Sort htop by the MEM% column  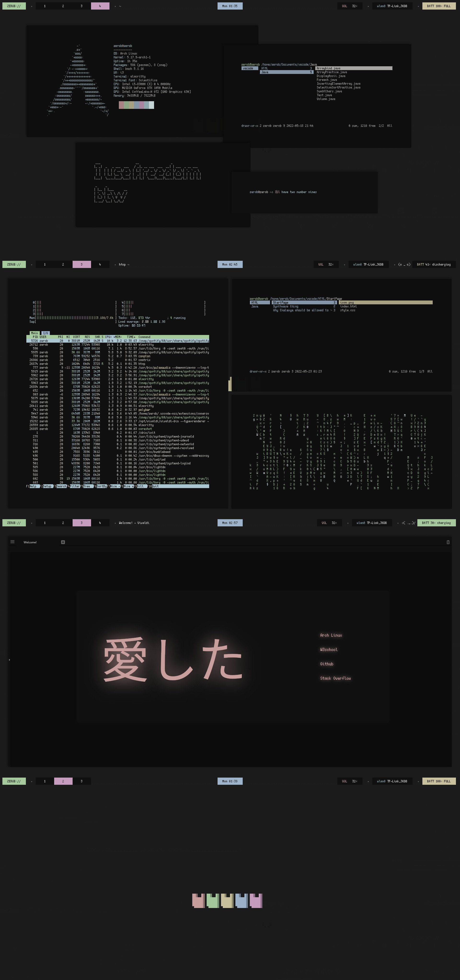coord(118,337)
